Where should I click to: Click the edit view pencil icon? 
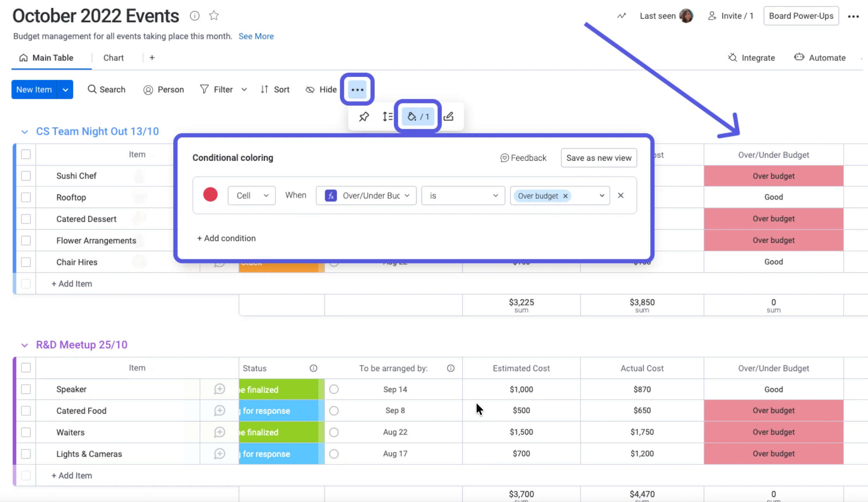pyautogui.click(x=448, y=116)
